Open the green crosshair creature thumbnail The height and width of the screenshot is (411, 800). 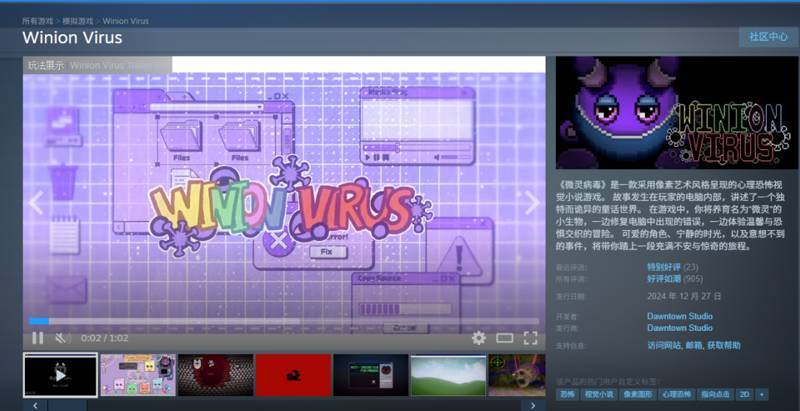tap(517, 375)
